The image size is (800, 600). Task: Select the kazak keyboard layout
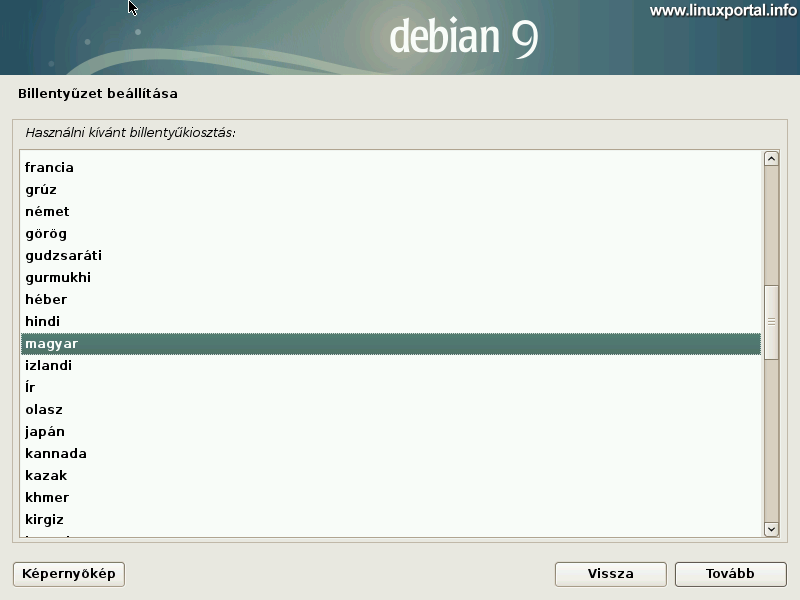point(391,476)
